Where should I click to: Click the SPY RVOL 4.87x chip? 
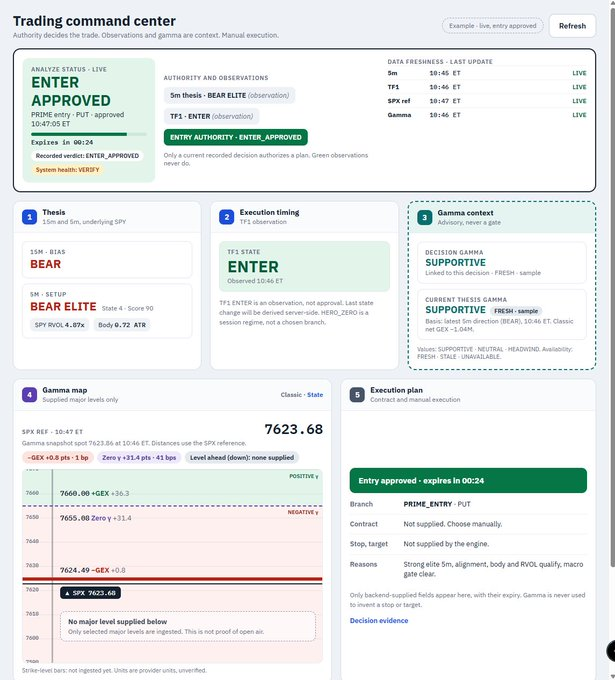[59, 325]
